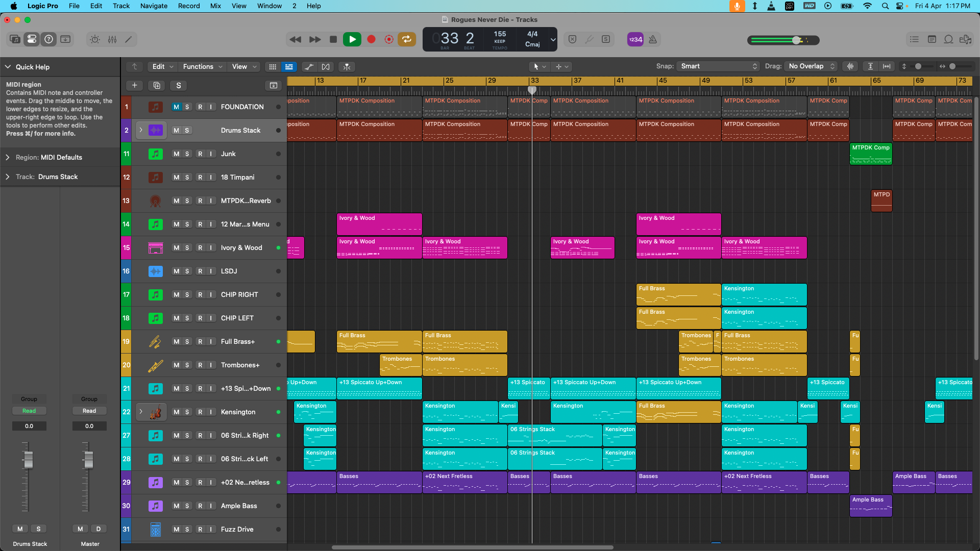Open the Snap dropdown menu
Image resolution: width=980 pixels, height=551 pixels.
(x=718, y=66)
